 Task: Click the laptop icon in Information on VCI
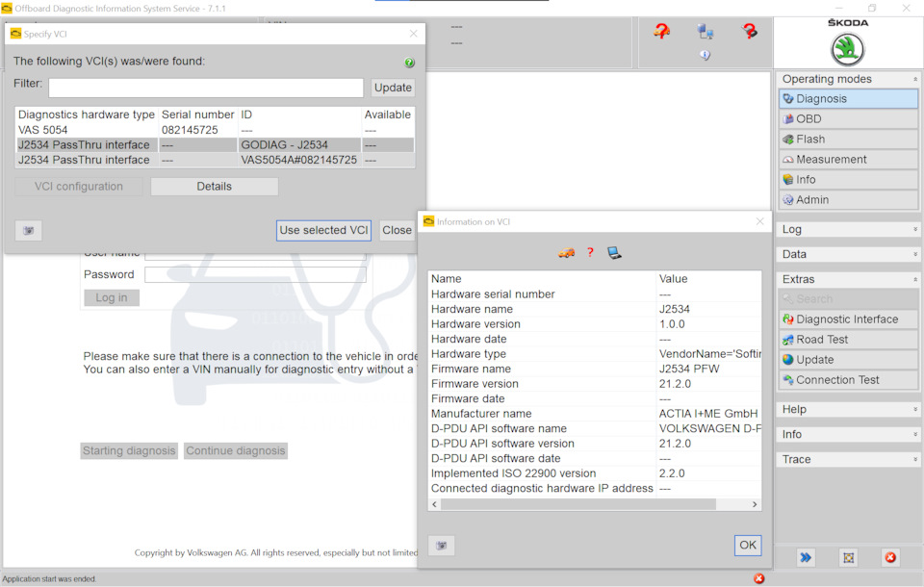point(614,253)
